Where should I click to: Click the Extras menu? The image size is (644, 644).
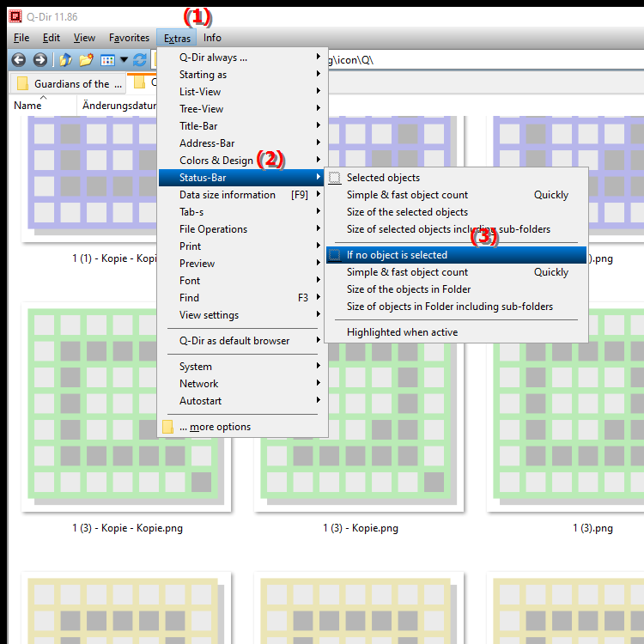(x=177, y=38)
